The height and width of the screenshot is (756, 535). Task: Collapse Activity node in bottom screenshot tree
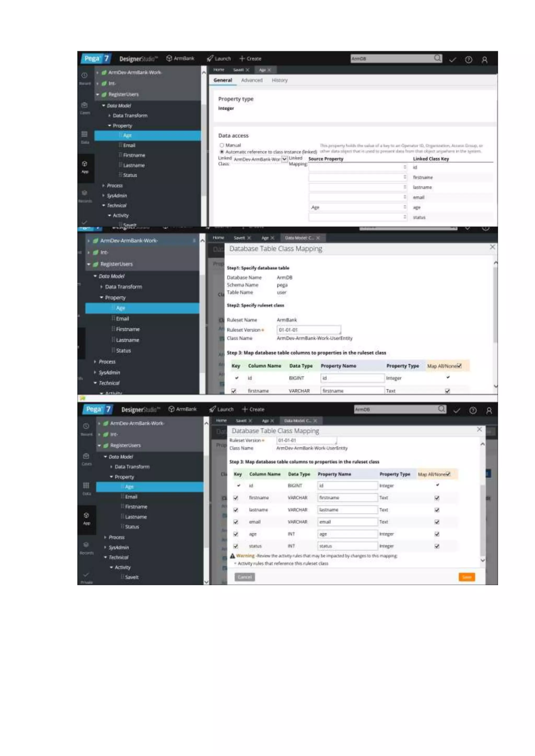click(x=111, y=567)
